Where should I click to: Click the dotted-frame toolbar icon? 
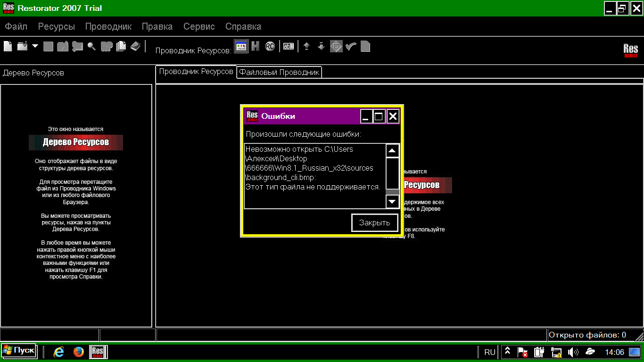336,46
